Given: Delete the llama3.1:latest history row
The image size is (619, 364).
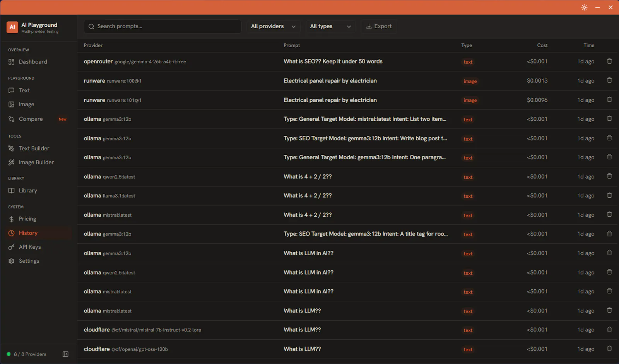Looking at the screenshot, I should pos(609,195).
